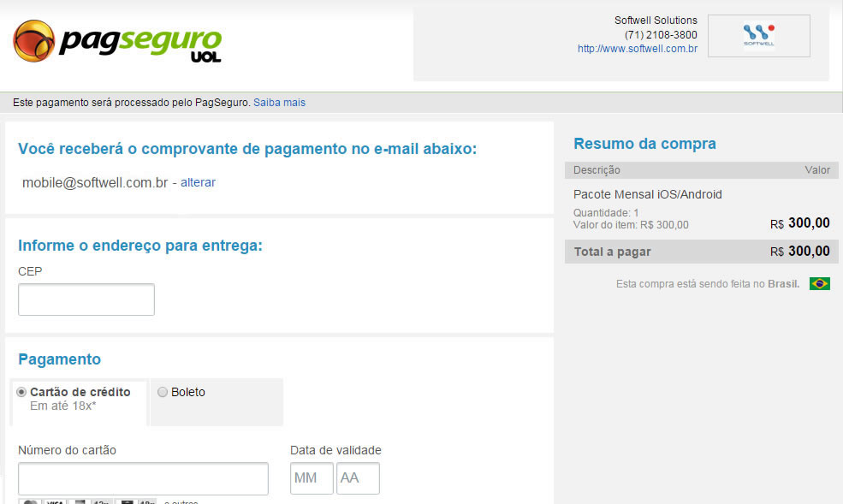
Task: Open the Saiba mais link
Action: click(279, 103)
